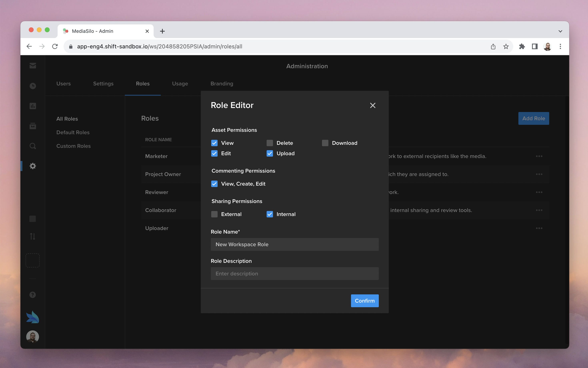The image size is (588, 368).
Task: Click the Uploader role name
Action: [x=157, y=228]
